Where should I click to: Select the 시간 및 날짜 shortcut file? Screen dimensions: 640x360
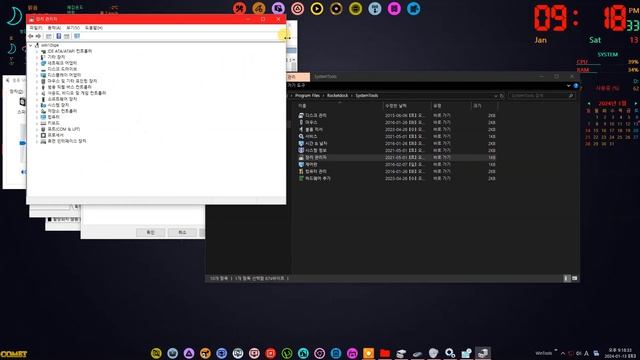[x=316, y=144]
